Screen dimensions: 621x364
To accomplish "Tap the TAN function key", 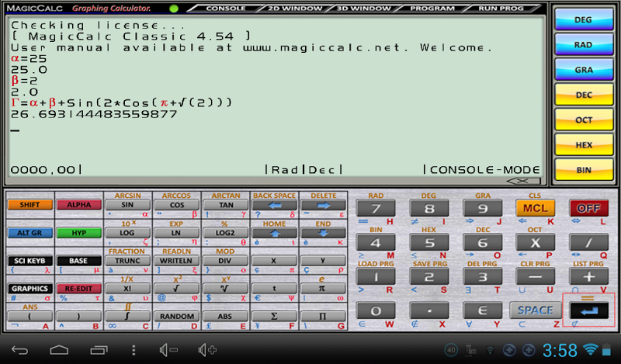I will [226, 205].
